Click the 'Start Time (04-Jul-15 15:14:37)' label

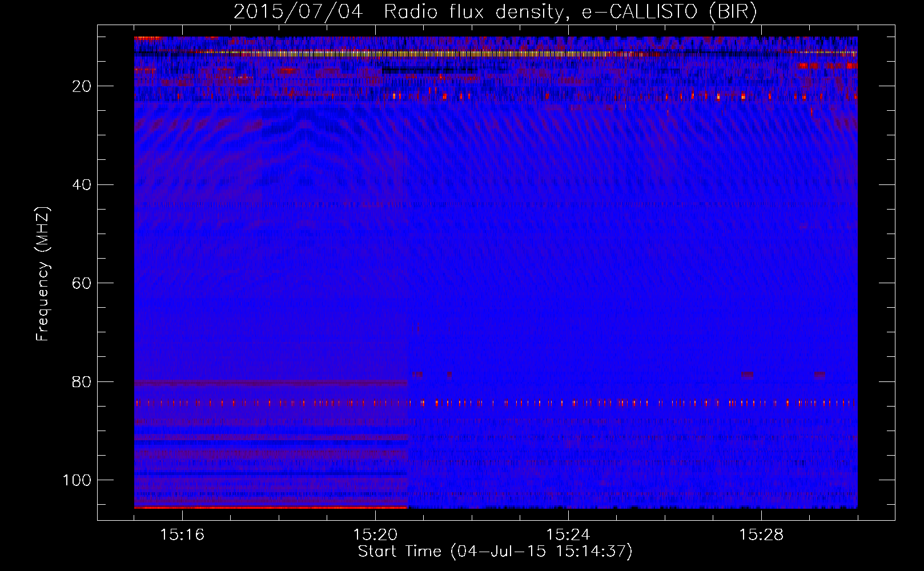point(495,552)
